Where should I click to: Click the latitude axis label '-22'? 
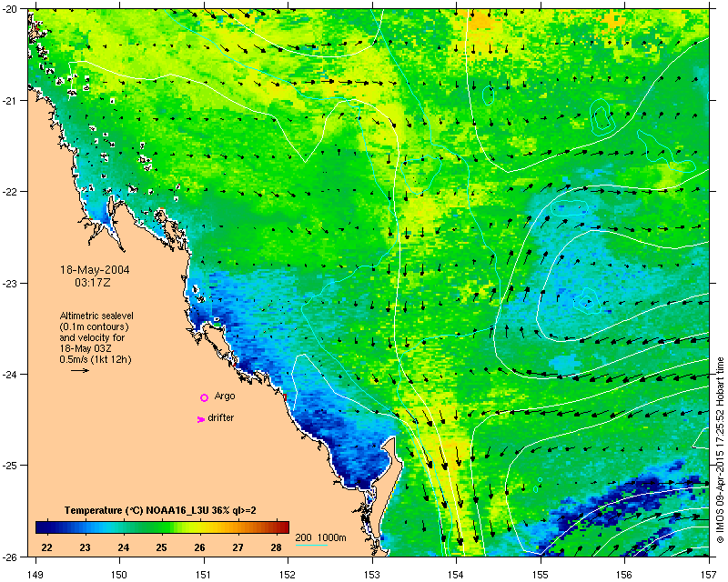(9, 192)
